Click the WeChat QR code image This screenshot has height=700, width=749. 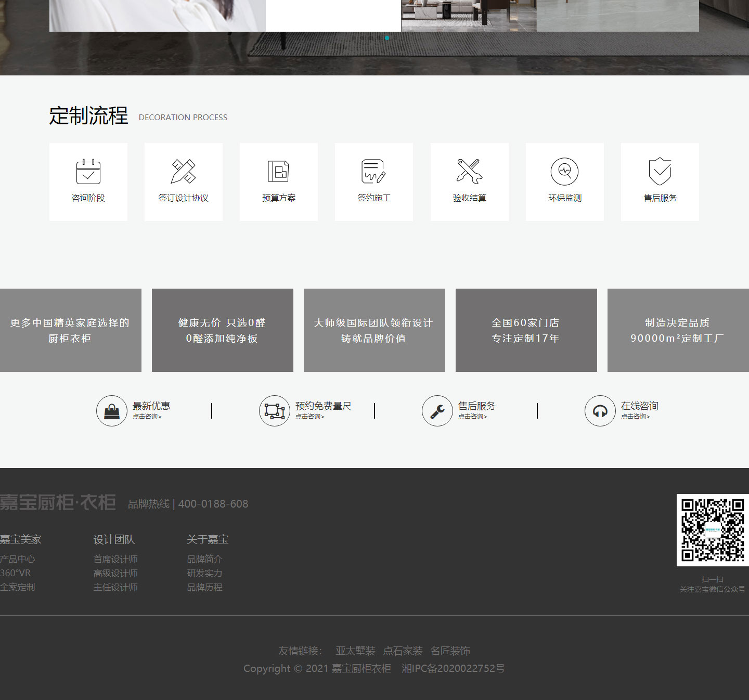click(x=713, y=530)
